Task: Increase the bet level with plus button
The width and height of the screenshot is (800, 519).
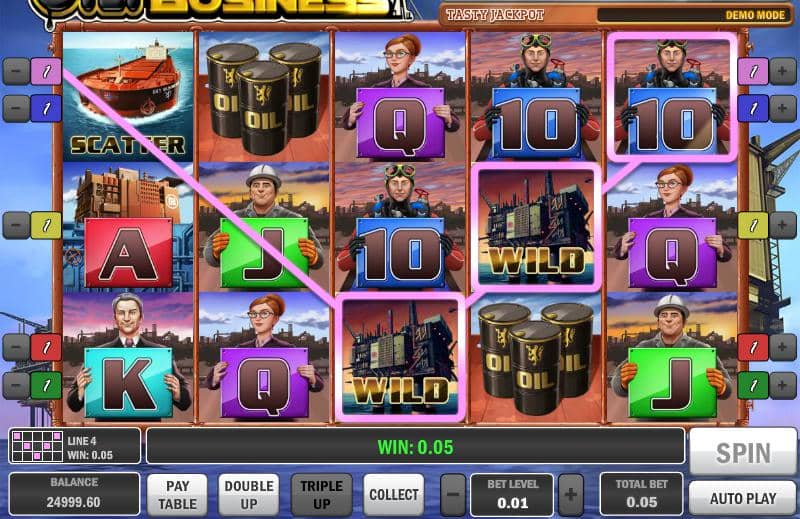Action: pos(570,495)
